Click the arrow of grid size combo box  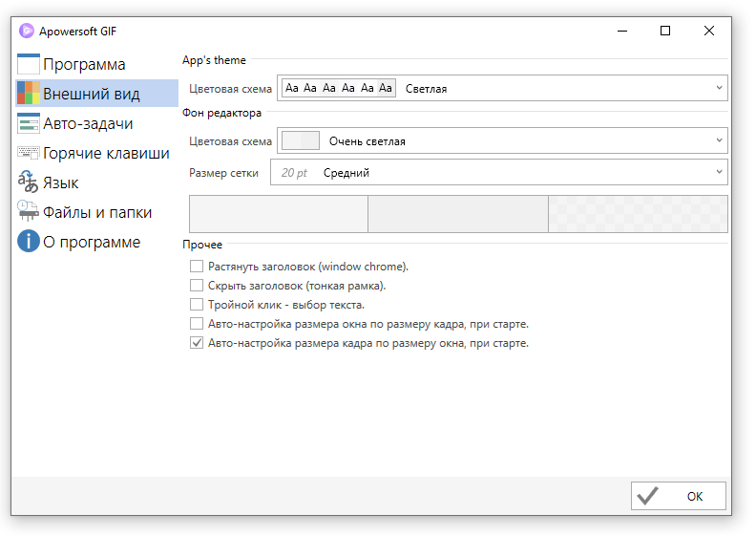click(719, 172)
